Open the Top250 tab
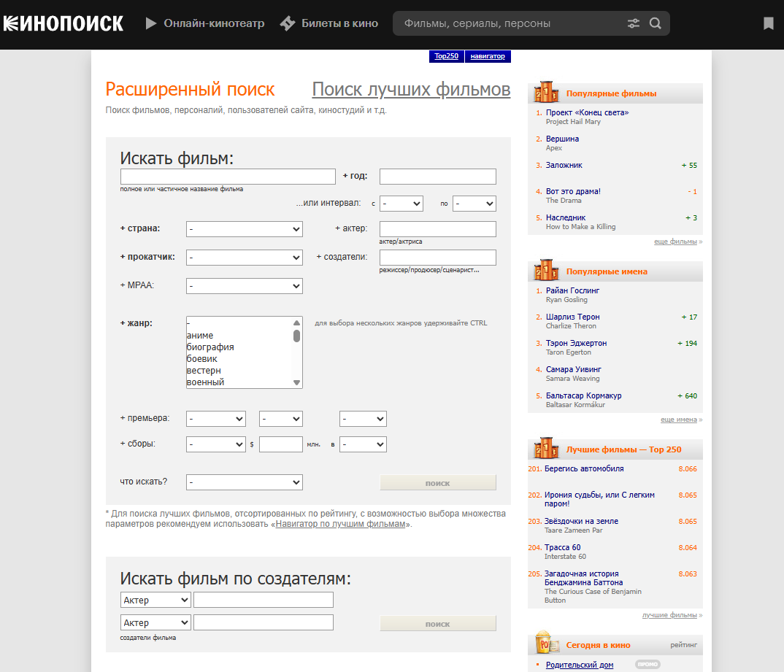The width and height of the screenshot is (784, 672). click(x=447, y=56)
